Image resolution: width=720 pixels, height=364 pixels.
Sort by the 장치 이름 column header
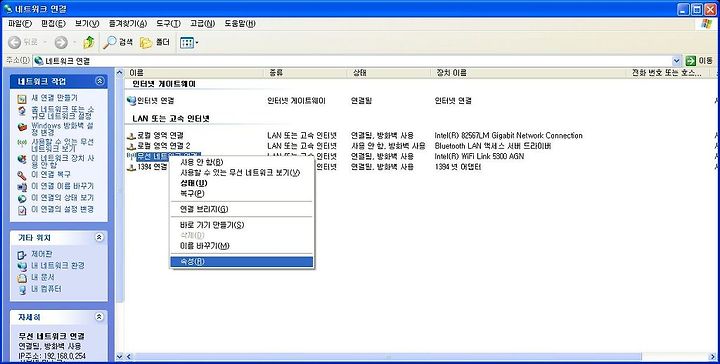[x=528, y=73]
